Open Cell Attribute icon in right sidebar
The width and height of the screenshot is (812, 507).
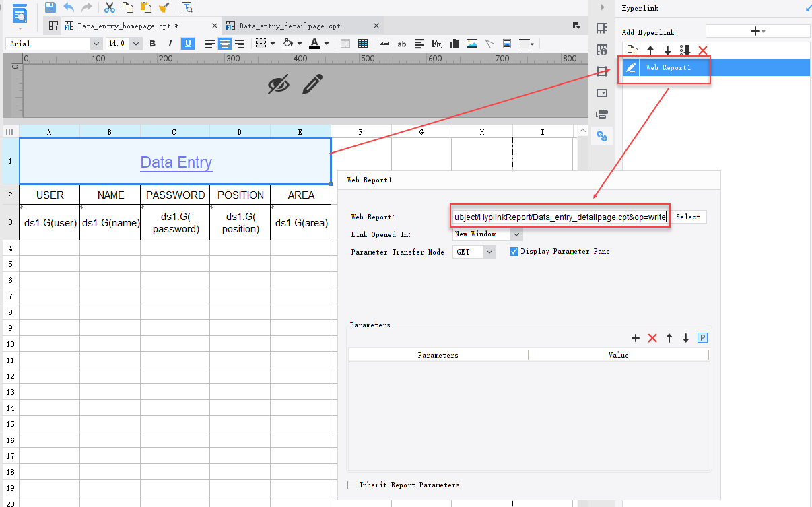tap(602, 50)
